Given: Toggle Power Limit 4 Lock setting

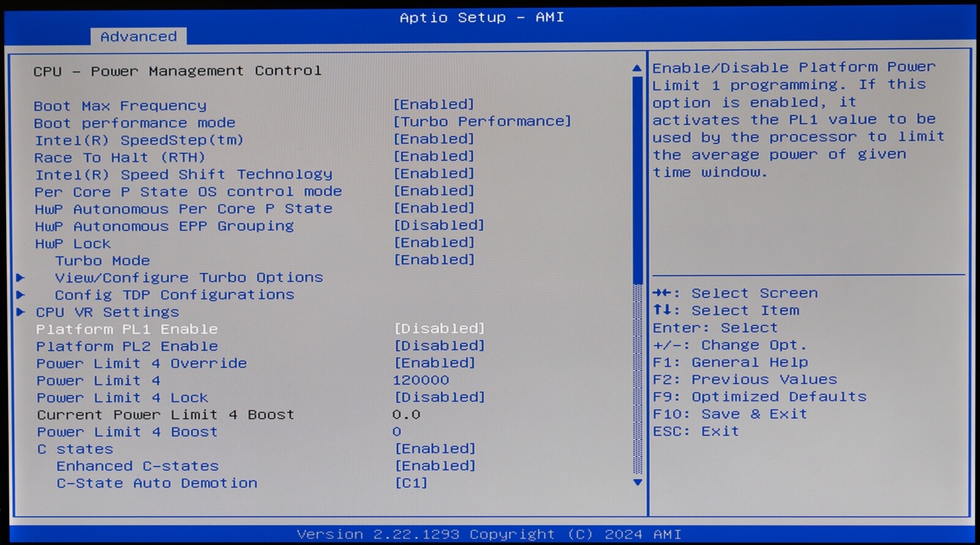Looking at the screenshot, I should point(439,397).
